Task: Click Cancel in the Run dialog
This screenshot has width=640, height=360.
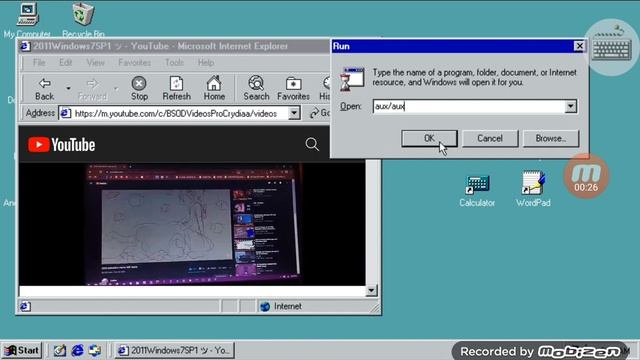Action: 490,138
